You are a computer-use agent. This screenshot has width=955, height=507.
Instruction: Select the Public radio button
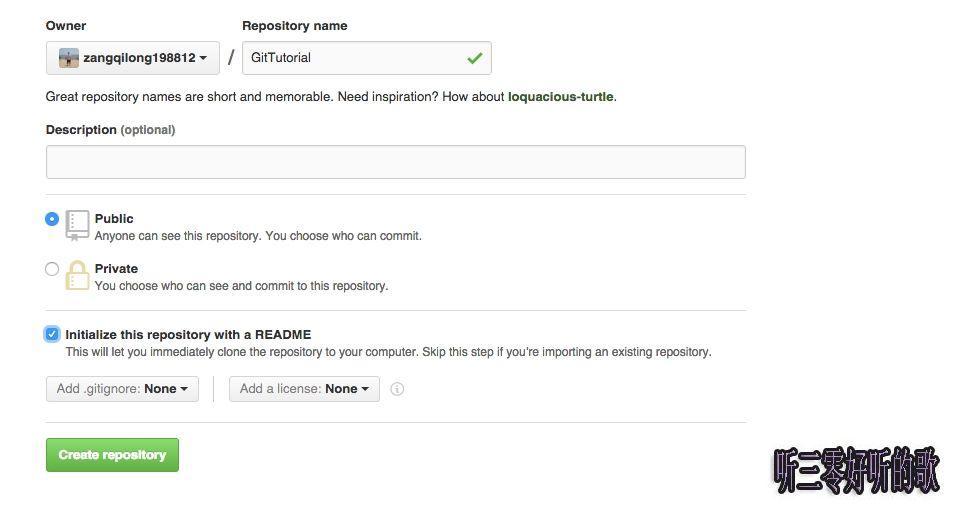(x=52, y=219)
